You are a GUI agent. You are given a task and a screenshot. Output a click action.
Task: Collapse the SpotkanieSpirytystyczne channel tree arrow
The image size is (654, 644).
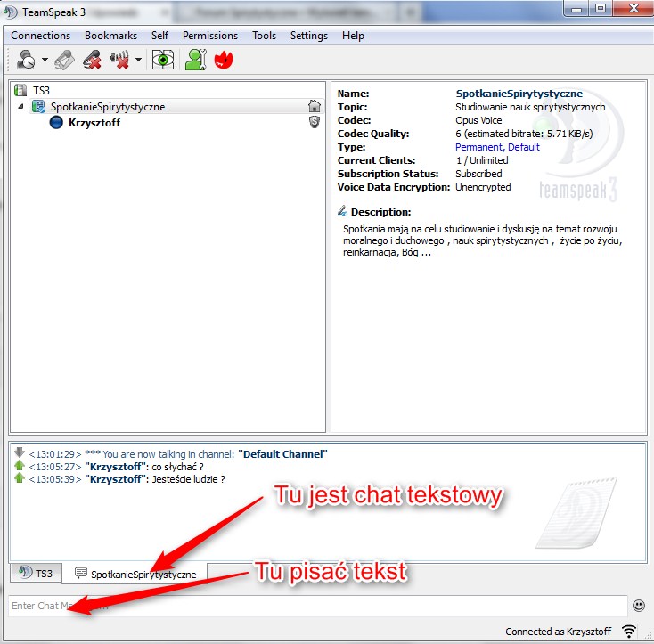point(20,107)
